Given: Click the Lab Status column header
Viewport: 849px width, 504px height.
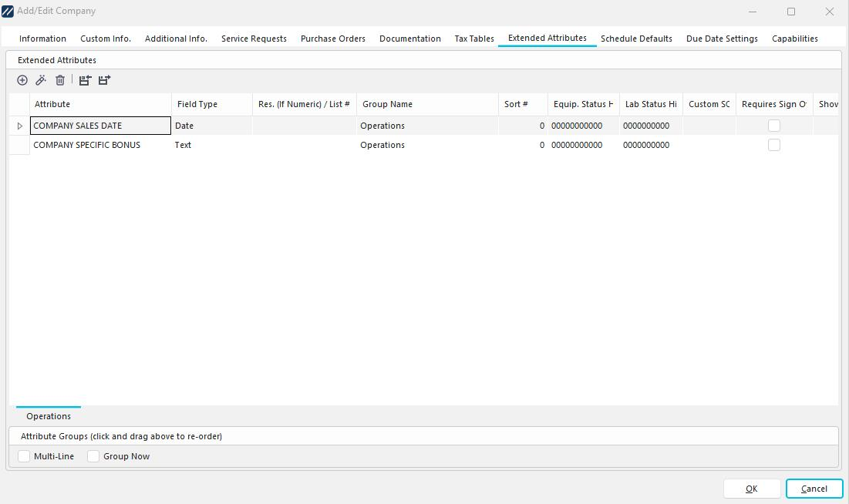Looking at the screenshot, I should (652, 104).
